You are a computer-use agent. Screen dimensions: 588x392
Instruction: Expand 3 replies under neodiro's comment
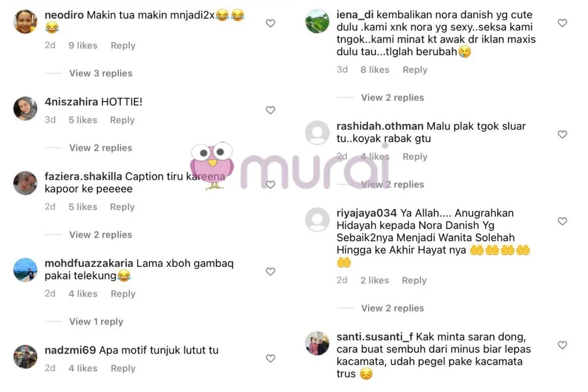(x=100, y=73)
